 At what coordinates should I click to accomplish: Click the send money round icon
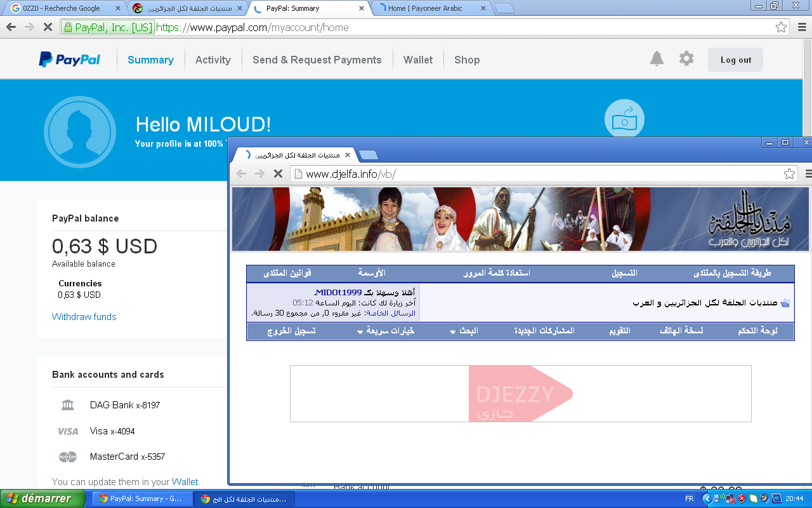[624, 119]
